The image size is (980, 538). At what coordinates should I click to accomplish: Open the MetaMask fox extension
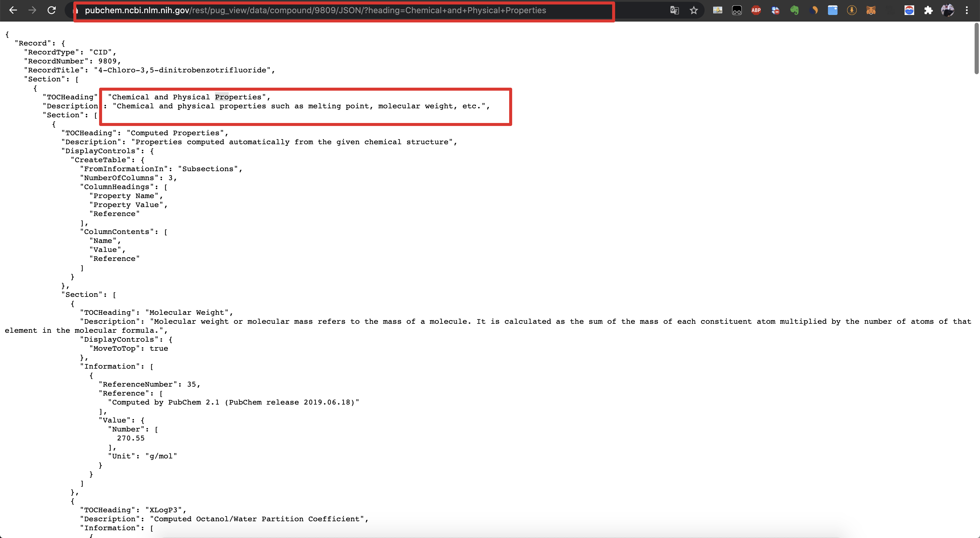click(x=872, y=10)
